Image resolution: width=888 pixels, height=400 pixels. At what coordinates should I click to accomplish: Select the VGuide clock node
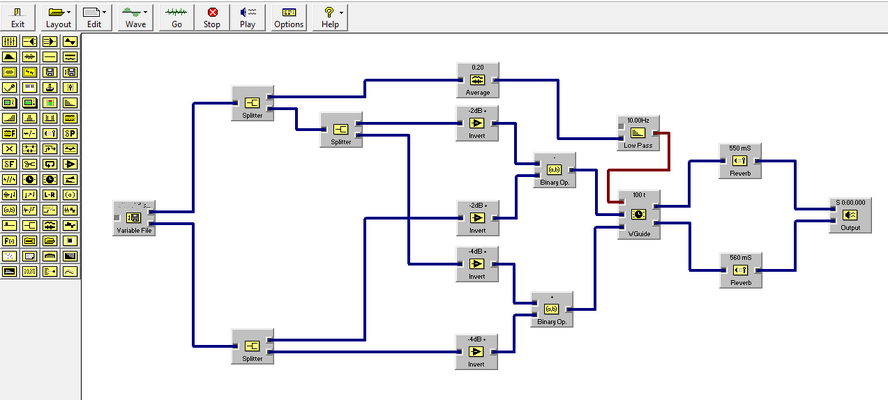tap(638, 215)
